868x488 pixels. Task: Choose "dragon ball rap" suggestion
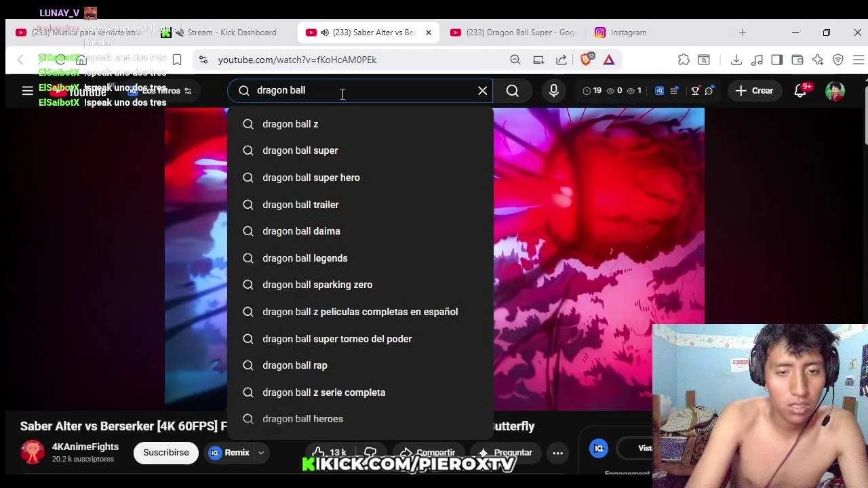point(361,365)
